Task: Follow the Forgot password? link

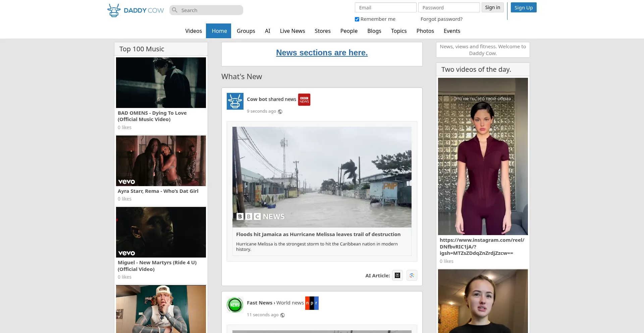Action: [x=441, y=19]
